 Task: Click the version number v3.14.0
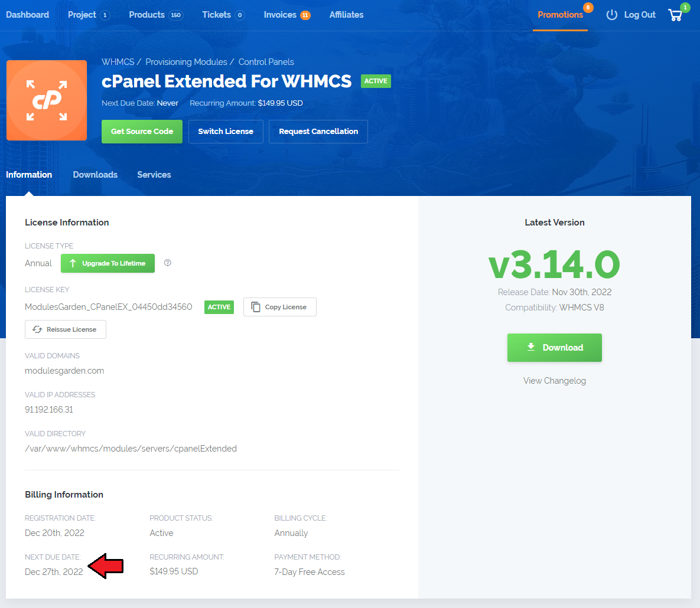tap(555, 264)
